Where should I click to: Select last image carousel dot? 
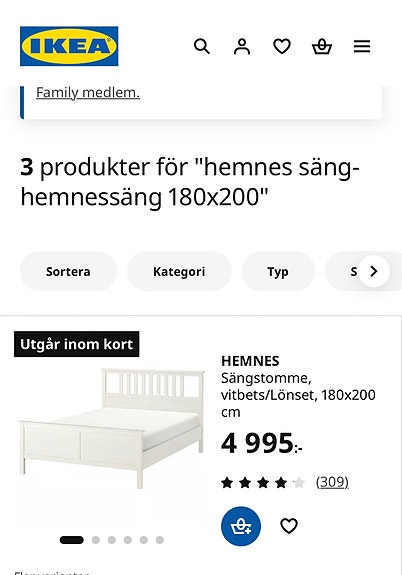[x=160, y=540]
